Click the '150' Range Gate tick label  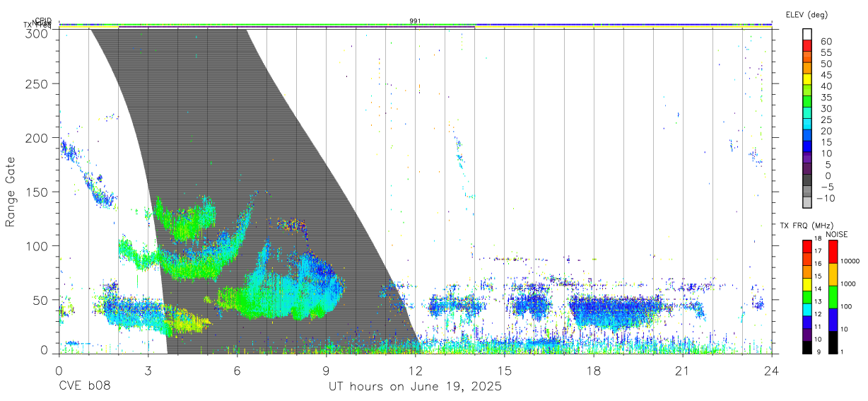(37, 192)
